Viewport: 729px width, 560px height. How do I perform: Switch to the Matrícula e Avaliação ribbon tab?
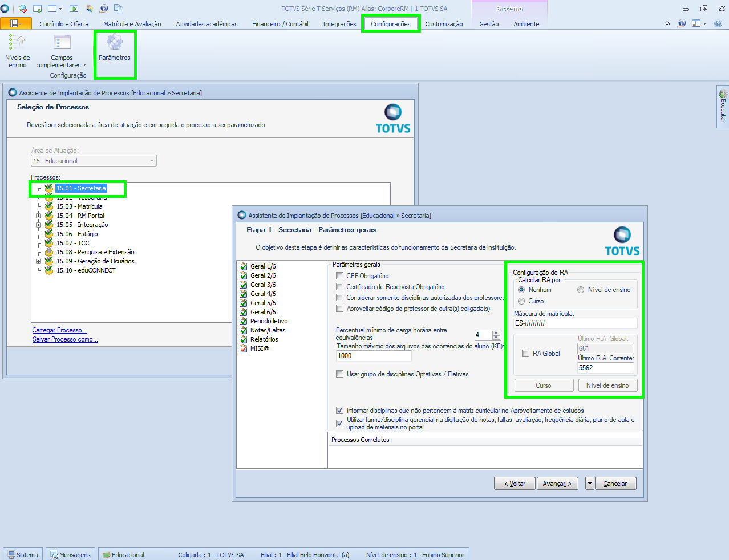132,24
